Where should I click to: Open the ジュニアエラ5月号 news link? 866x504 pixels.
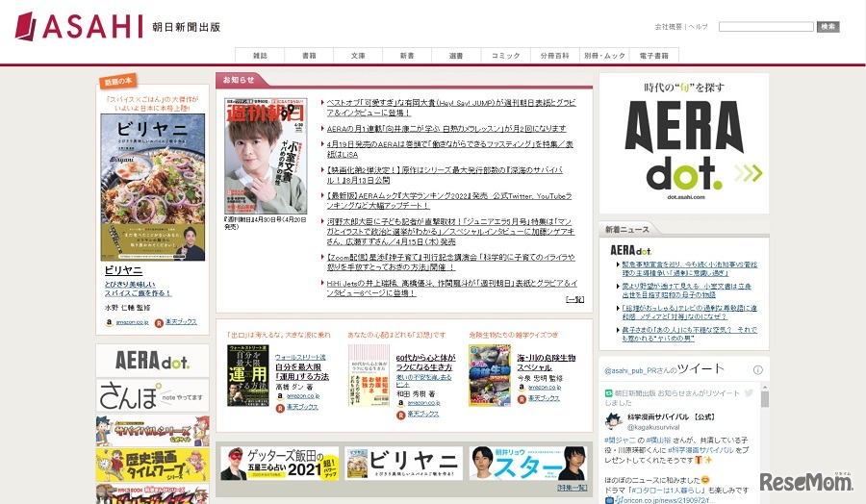click(x=450, y=231)
